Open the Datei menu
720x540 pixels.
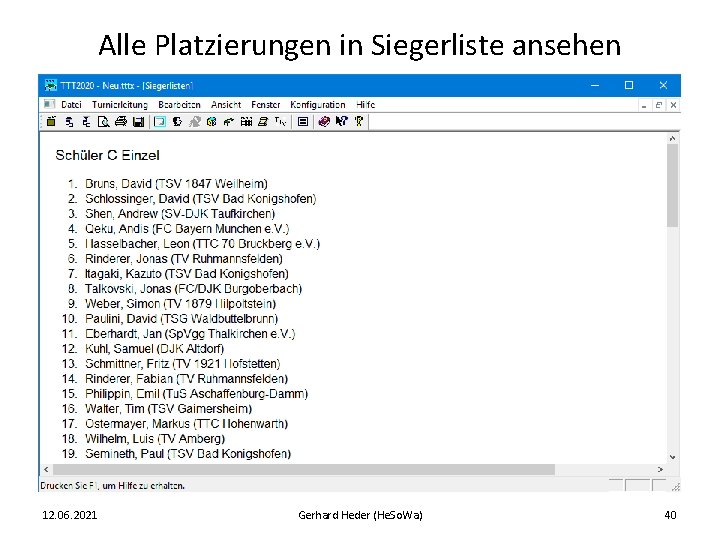(x=71, y=105)
